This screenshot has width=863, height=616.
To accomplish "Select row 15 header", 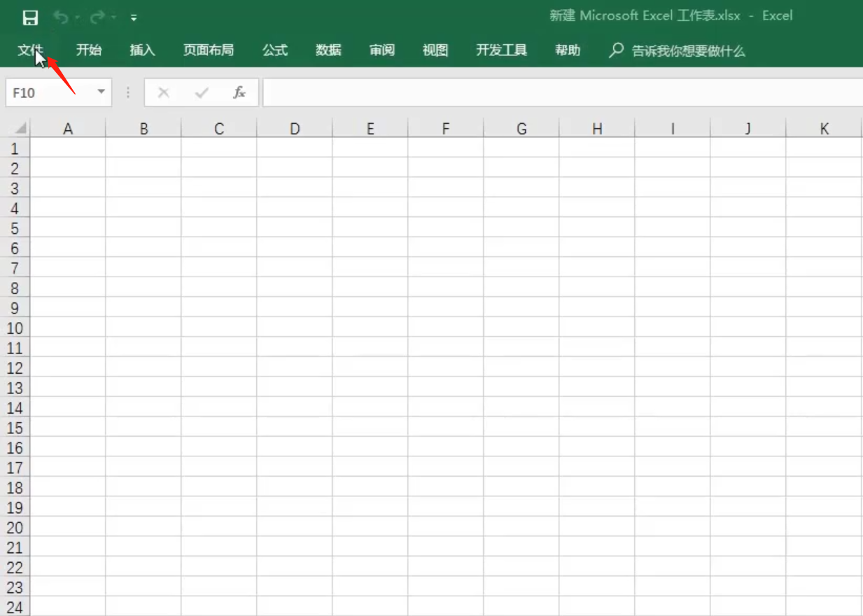I will (x=15, y=428).
